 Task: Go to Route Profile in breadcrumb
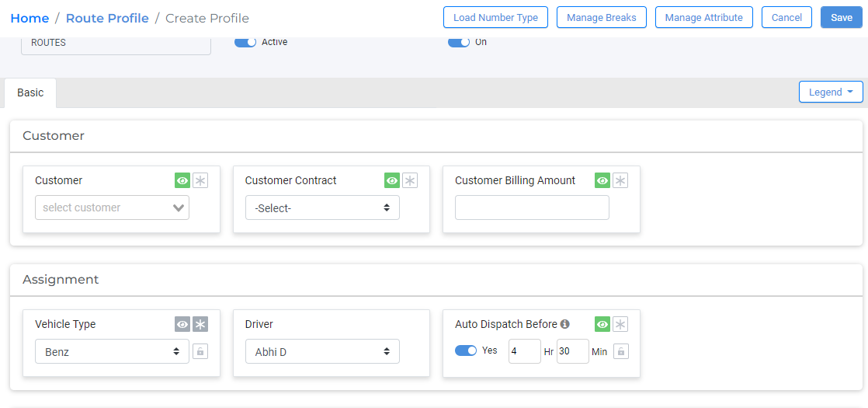(107, 18)
